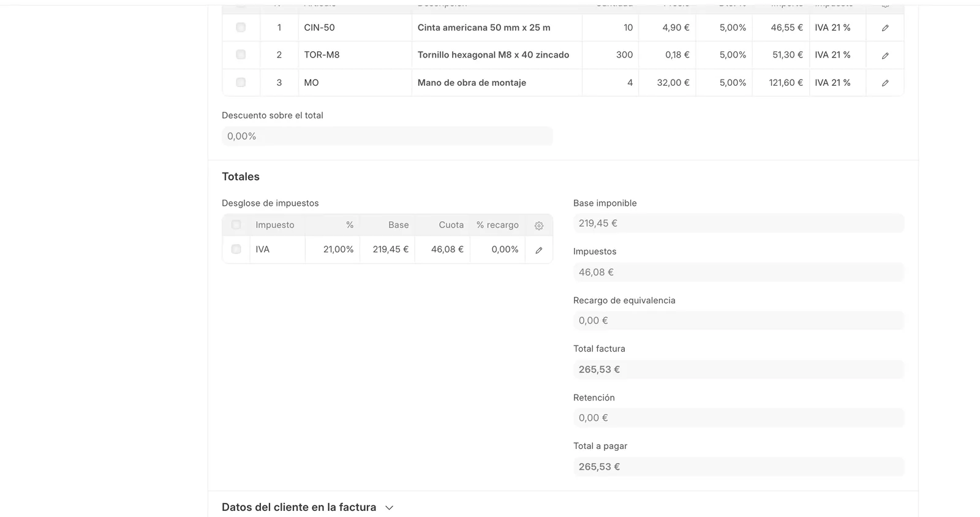Click Tornillo hexagonal M8 x 40 zincado
The image size is (980, 517).
(493, 55)
